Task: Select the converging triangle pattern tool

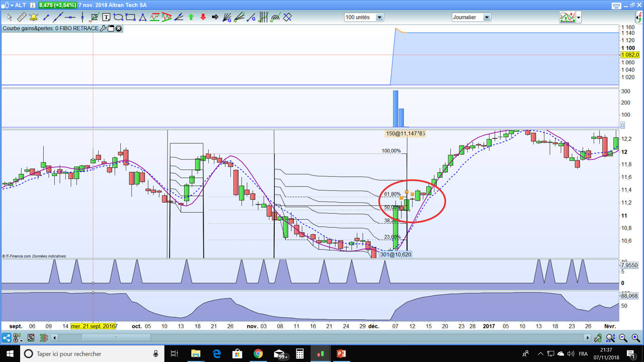Action: pos(167,17)
